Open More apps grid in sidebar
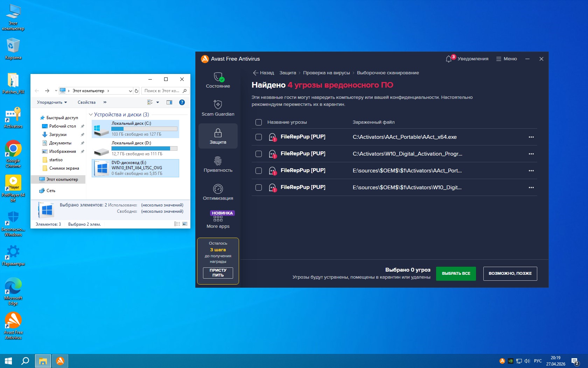The height and width of the screenshot is (368, 588). coord(218,219)
